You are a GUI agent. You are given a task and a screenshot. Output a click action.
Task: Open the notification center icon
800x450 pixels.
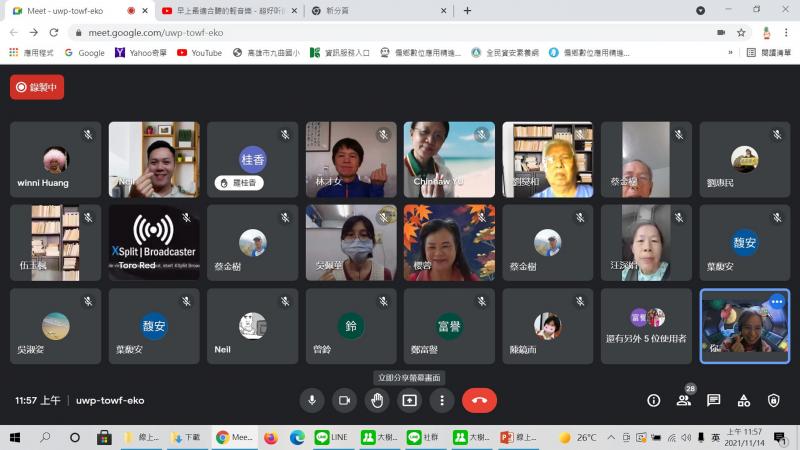[780, 438]
